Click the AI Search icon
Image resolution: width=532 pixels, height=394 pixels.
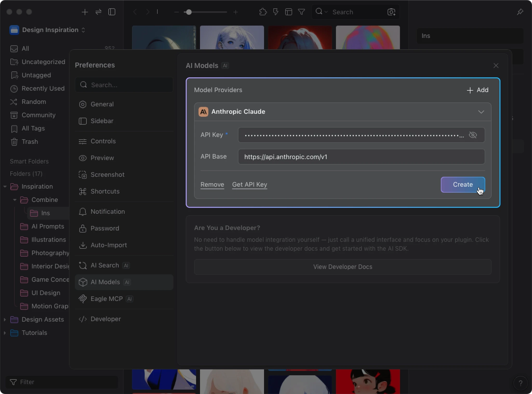[x=83, y=265]
